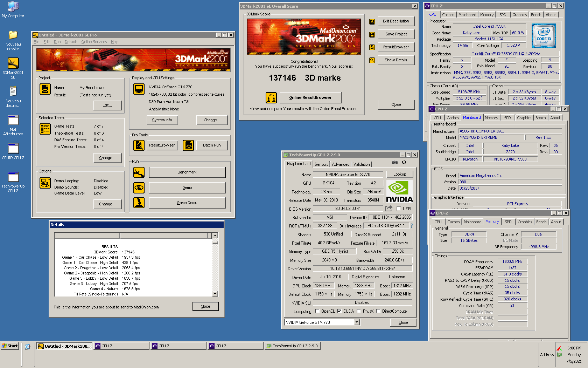Launch TechPowerUp GPU-Z desktop shortcut

pyautogui.click(x=13, y=182)
